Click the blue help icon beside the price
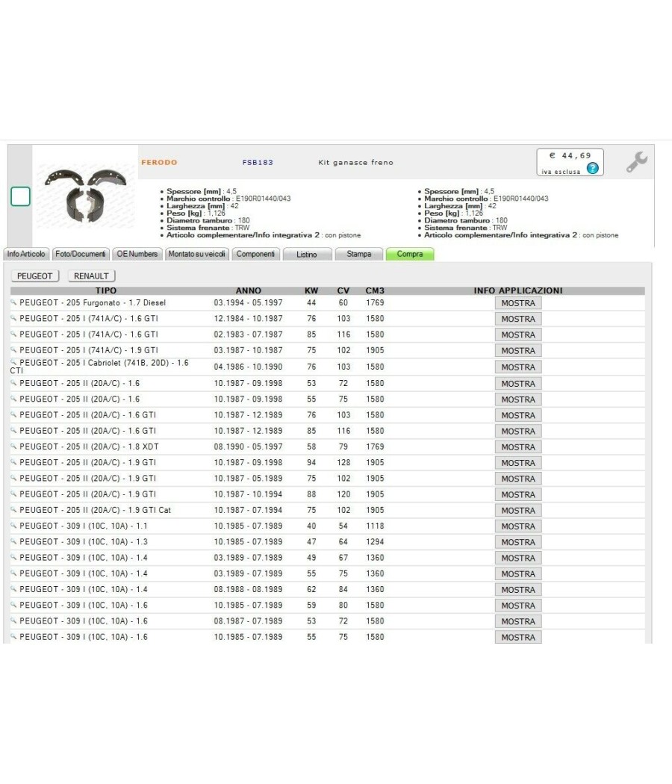 pyautogui.click(x=593, y=169)
